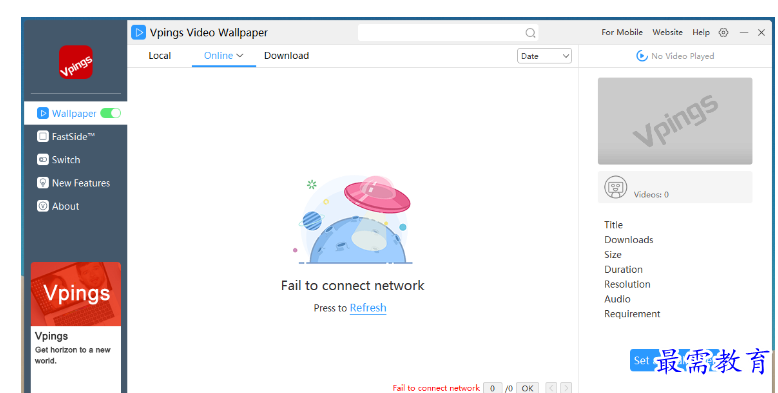
Task: Click the Refresh link
Action: 368,308
